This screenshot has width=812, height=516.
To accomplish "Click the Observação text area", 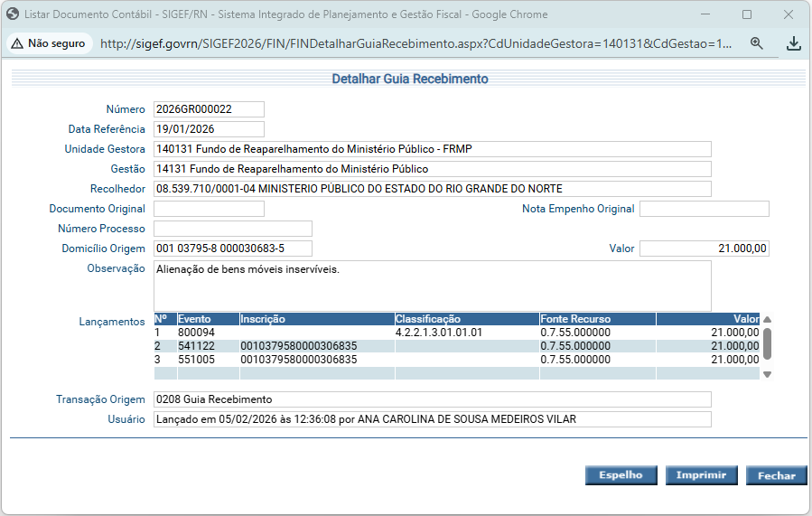I will click(x=432, y=286).
